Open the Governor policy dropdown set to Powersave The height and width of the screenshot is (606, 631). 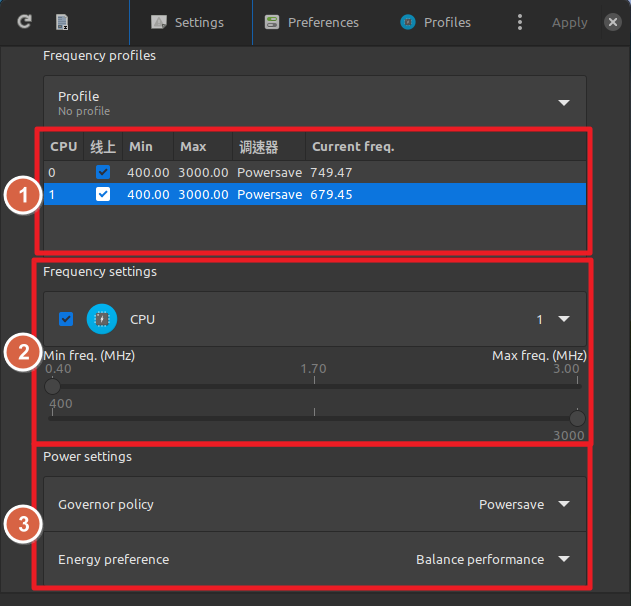[315, 504]
